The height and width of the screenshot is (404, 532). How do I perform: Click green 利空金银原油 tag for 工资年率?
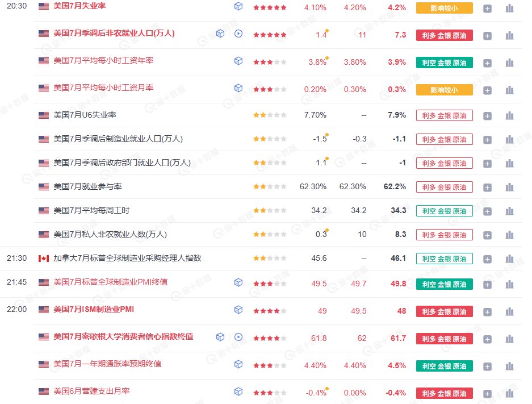pyautogui.click(x=444, y=63)
